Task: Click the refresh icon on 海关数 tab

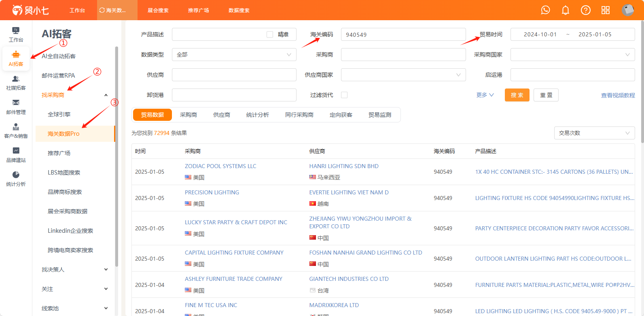Action: [x=102, y=10]
